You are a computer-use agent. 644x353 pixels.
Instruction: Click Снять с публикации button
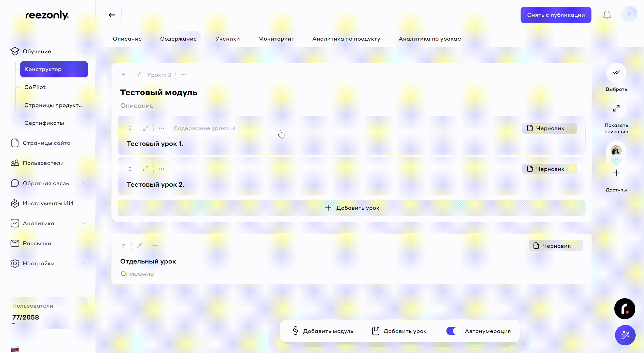click(x=556, y=15)
